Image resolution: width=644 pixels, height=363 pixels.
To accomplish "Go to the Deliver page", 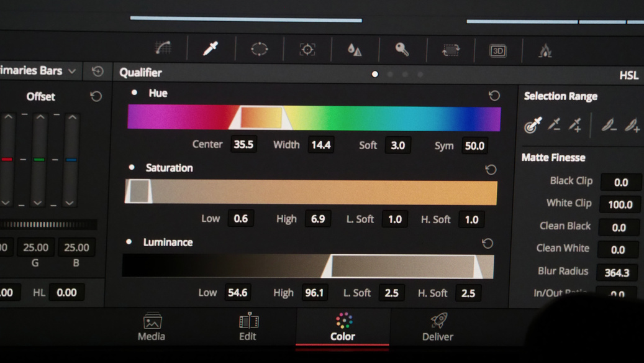I will [438, 327].
